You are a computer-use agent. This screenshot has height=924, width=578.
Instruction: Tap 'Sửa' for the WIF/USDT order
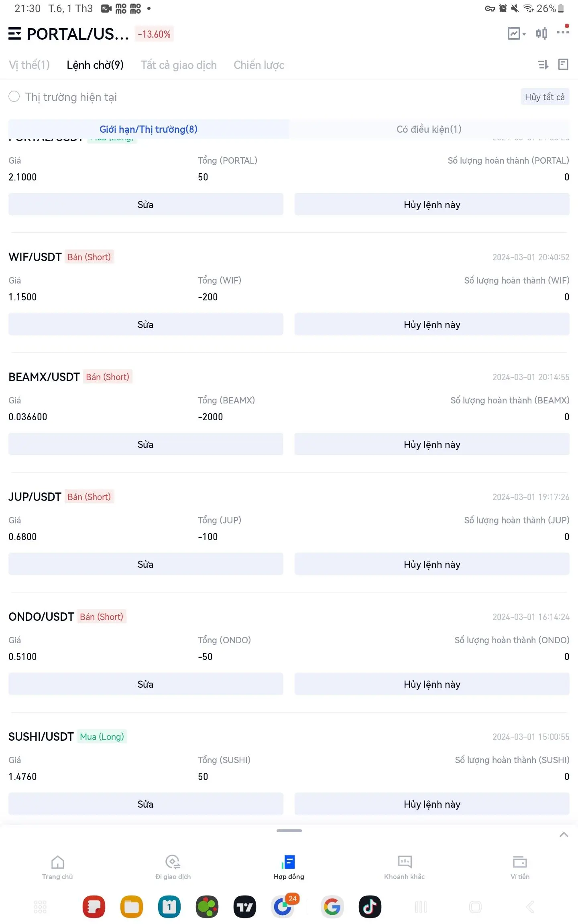click(x=146, y=324)
